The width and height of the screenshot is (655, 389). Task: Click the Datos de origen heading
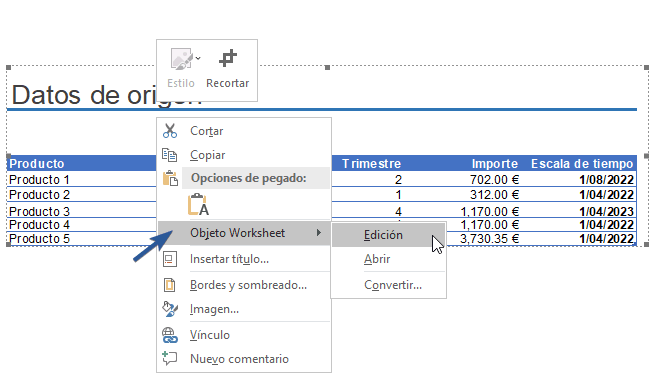(107, 95)
